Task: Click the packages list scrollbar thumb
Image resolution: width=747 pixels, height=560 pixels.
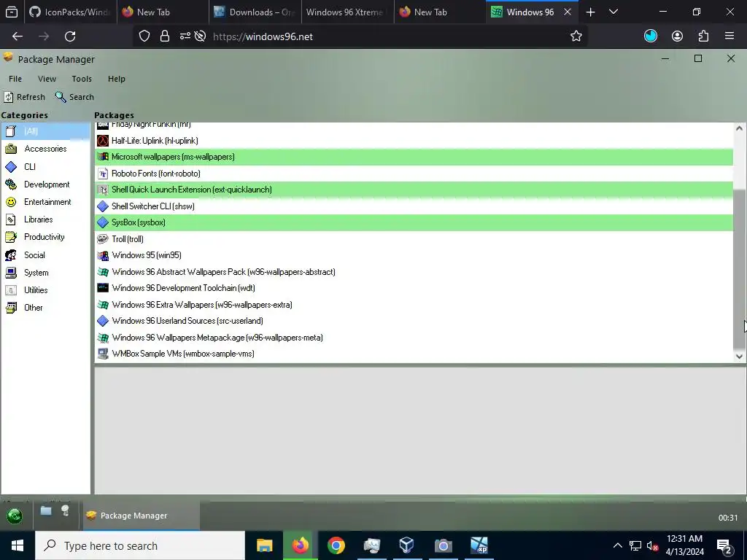Action: (739, 269)
